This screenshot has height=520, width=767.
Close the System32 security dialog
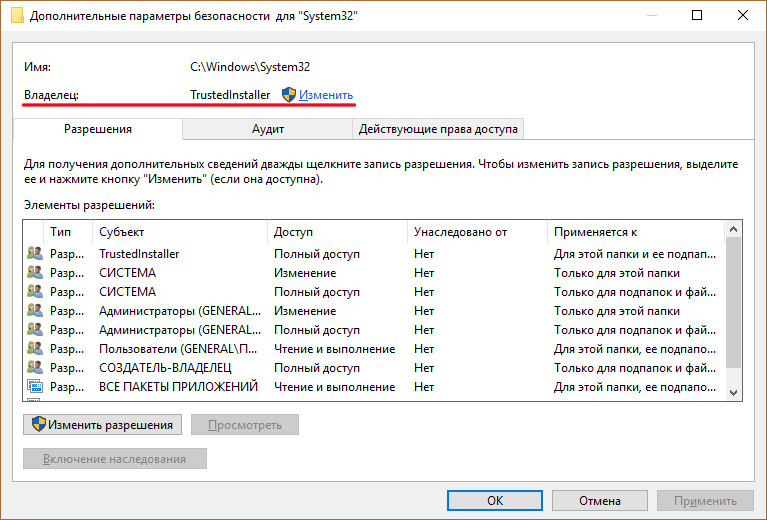(x=743, y=15)
